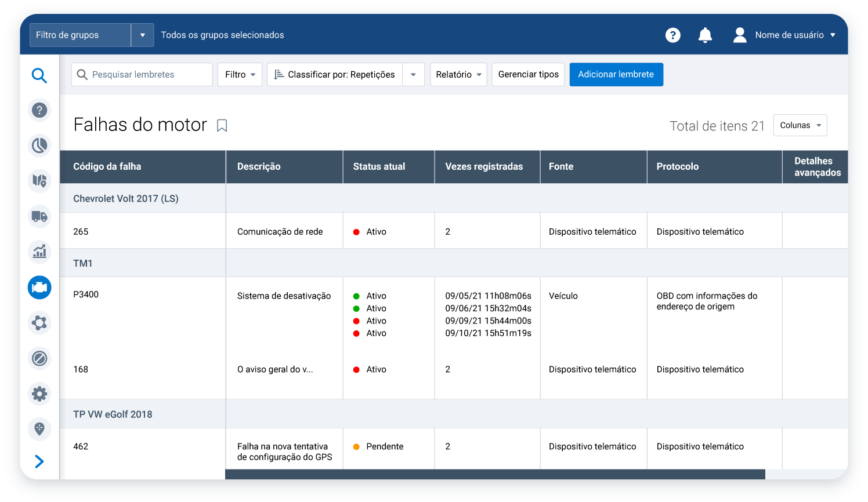The height and width of the screenshot is (502, 868).
Task: Open the Filtro dropdown
Action: click(x=240, y=74)
